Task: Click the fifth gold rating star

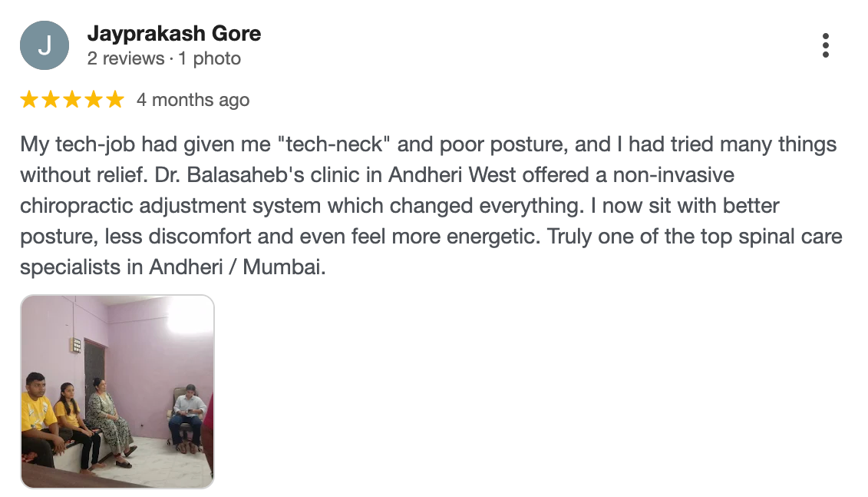Action: click(x=115, y=100)
